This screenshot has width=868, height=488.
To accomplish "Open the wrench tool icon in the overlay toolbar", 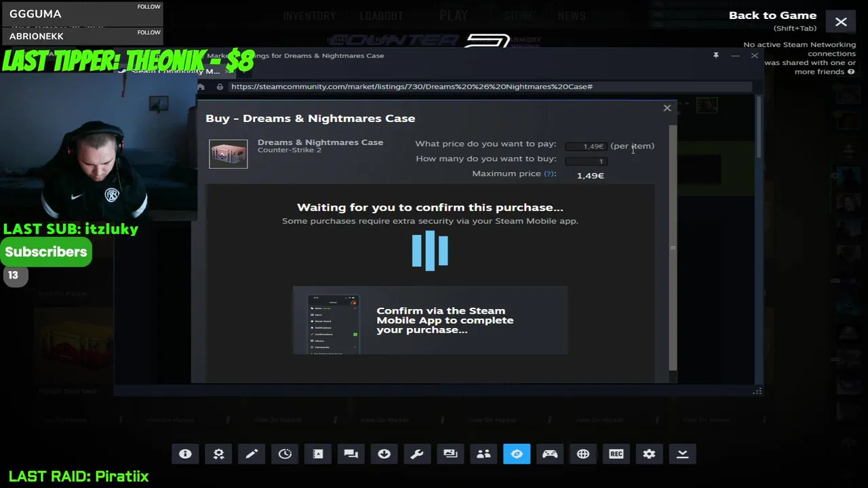I will pyautogui.click(x=417, y=454).
